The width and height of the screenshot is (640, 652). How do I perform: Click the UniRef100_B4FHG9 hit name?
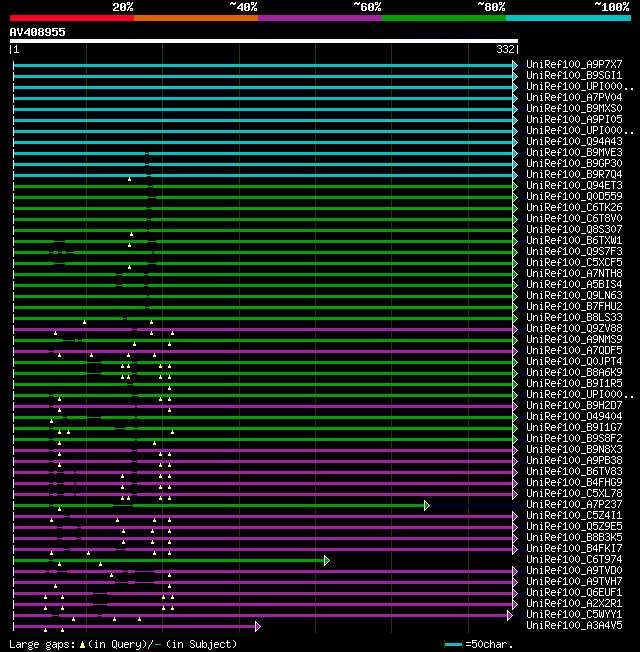point(574,482)
